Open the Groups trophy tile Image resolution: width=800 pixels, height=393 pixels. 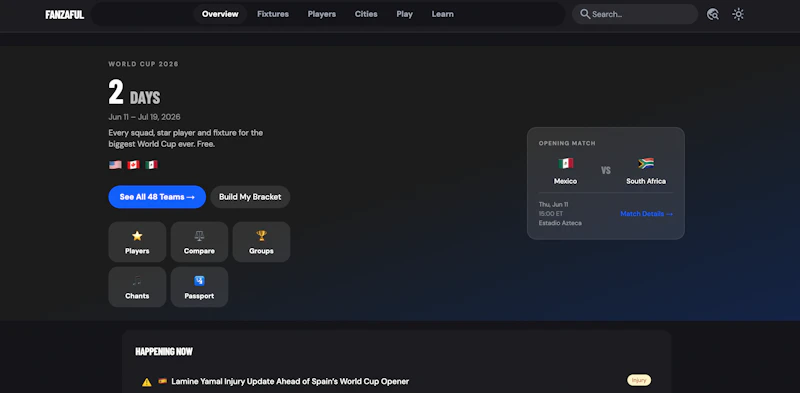coord(261,242)
